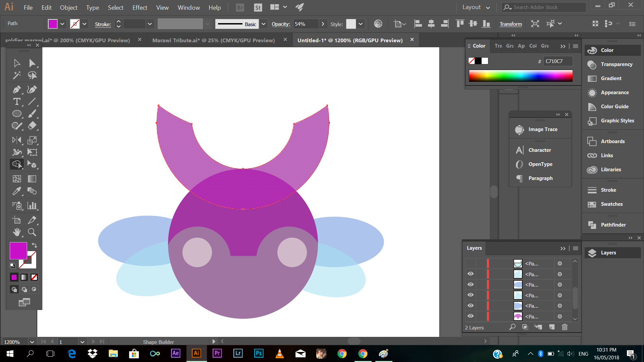Screen dimensions: 644x362
Task: Activate the Shape Builder tool
Action: click(x=17, y=164)
